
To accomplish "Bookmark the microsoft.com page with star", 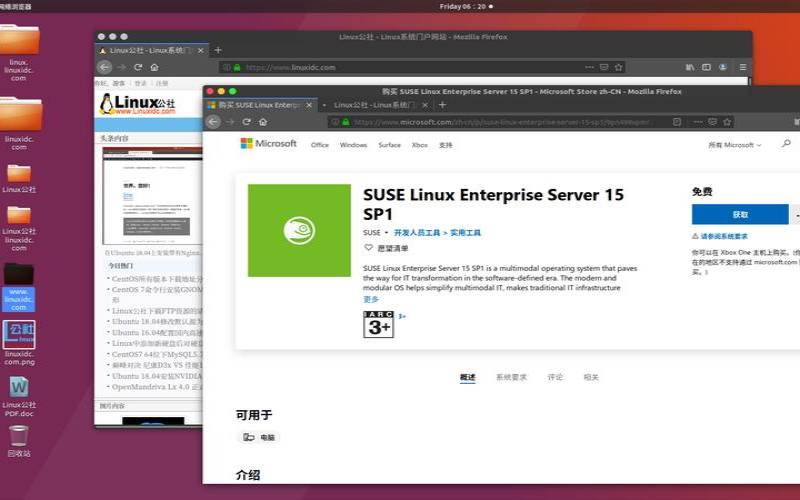I will point(727,122).
